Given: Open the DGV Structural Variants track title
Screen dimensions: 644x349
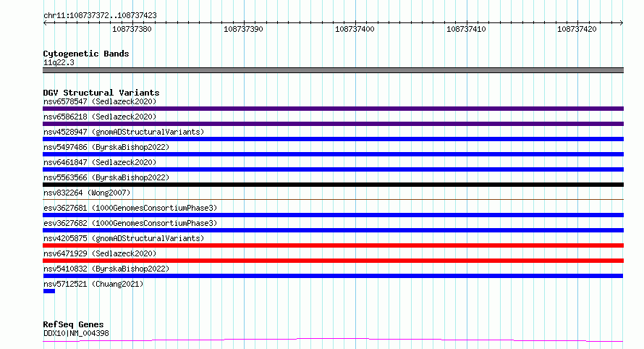Looking at the screenshot, I should [101, 93].
